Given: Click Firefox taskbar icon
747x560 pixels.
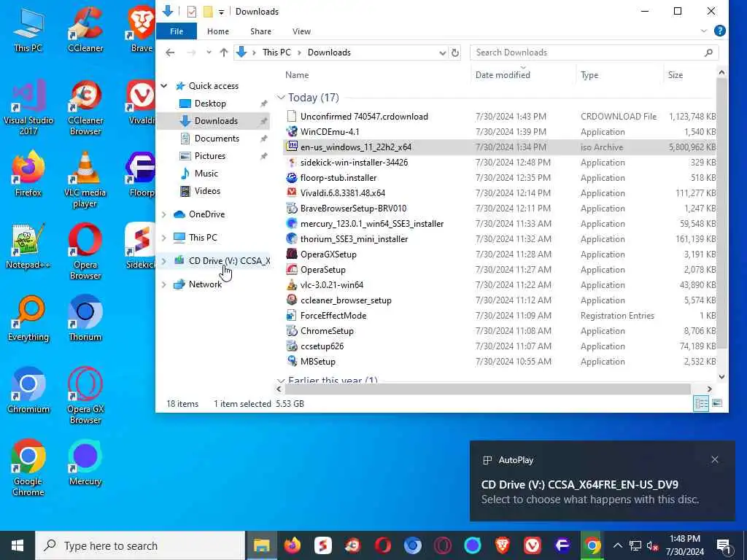Looking at the screenshot, I should pyautogui.click(x=292, y=545).
